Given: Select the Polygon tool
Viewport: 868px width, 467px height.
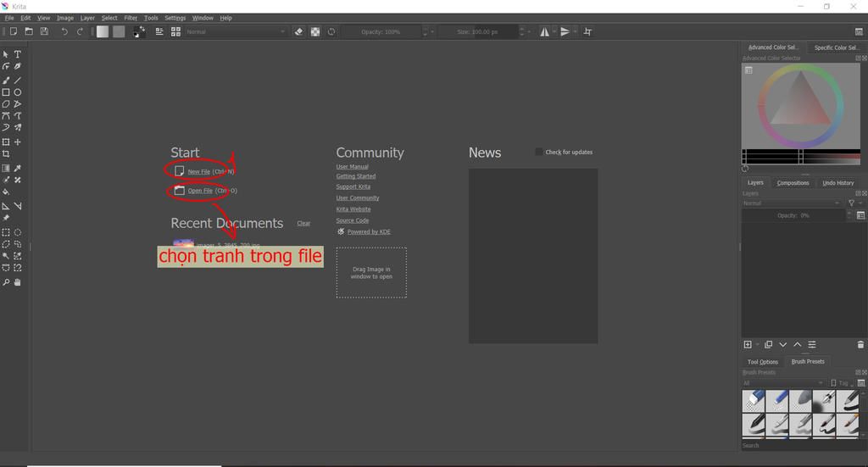Looking at the screenshot, I should pos(6,104).
